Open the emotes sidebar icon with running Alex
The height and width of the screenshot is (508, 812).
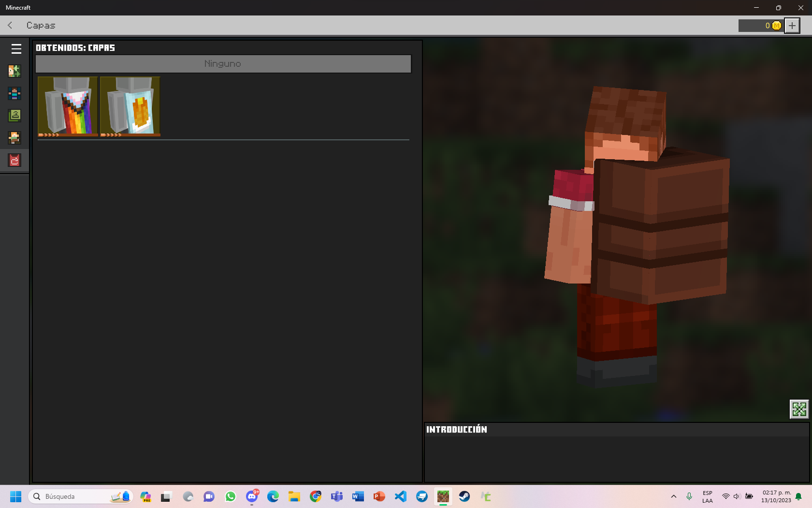coord(14,138)
